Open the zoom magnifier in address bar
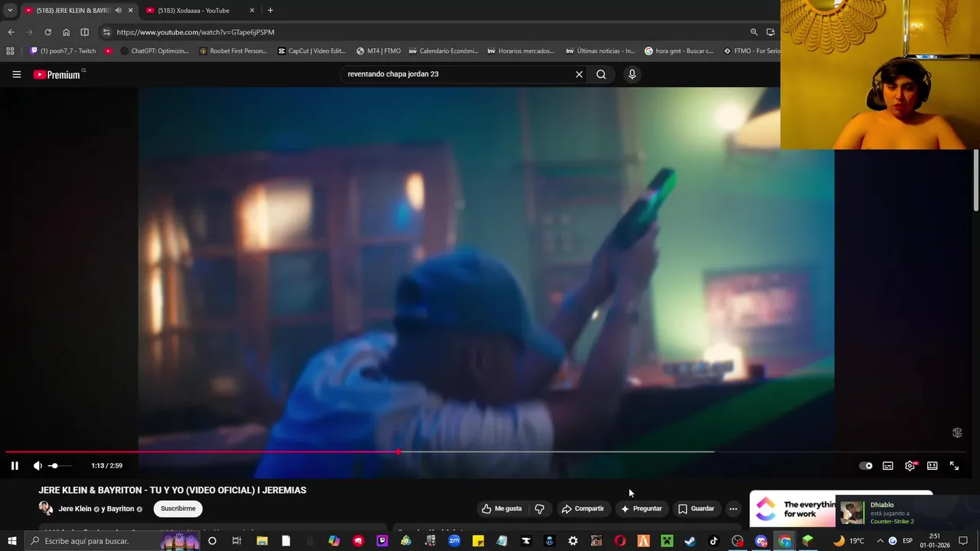The height and width of the screenshot is (551, 980). pos(753,32)
